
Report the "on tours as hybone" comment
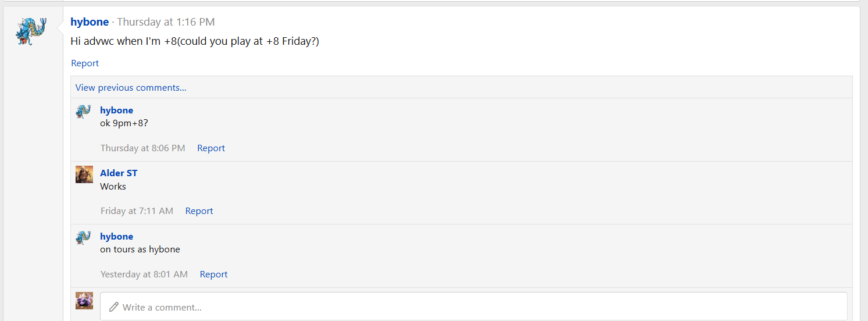coord(213,274)
